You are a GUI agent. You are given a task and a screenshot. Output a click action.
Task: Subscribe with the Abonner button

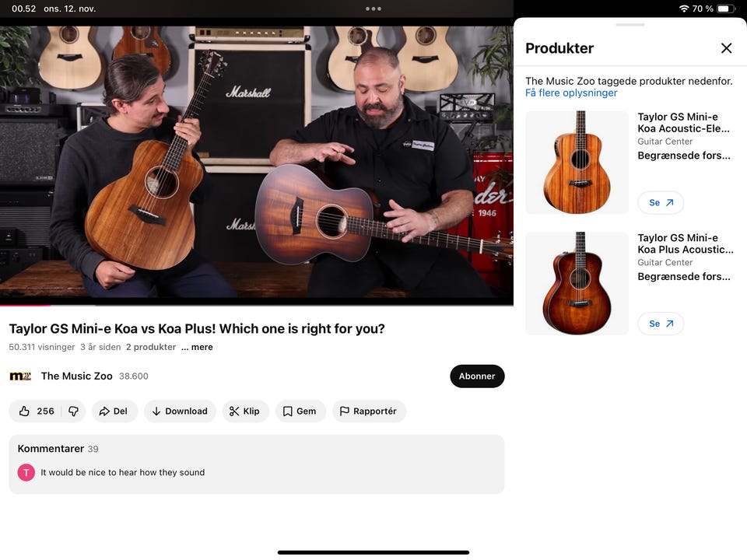pyautogui.click(x=477, y=376)
